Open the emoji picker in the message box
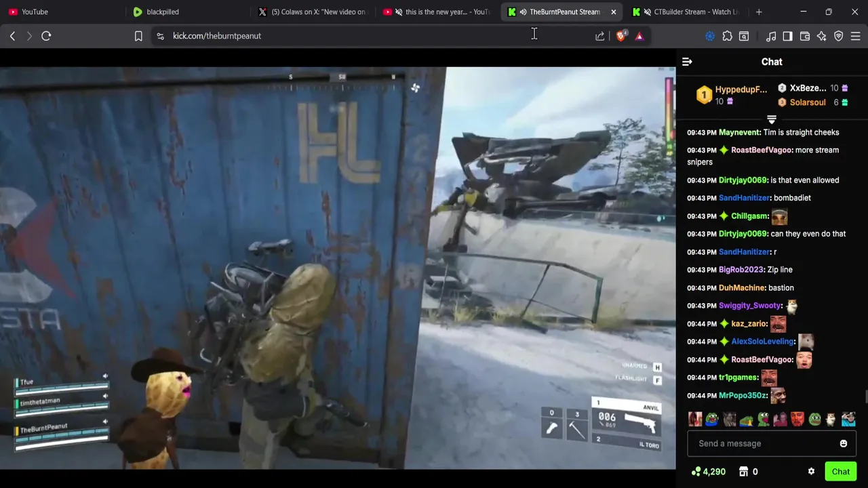This screenshot has width=868, height=488. (x=844, y=443)
